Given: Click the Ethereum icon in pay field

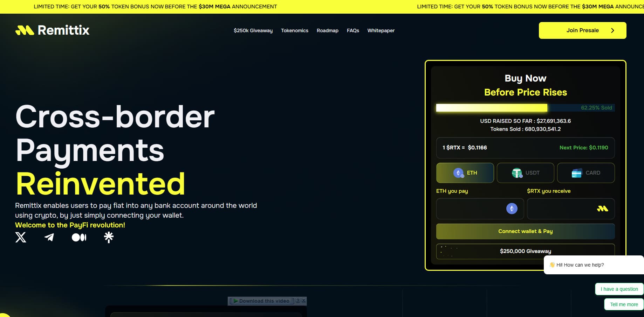Looking at the screenshot, I should [x=512, y=209].
